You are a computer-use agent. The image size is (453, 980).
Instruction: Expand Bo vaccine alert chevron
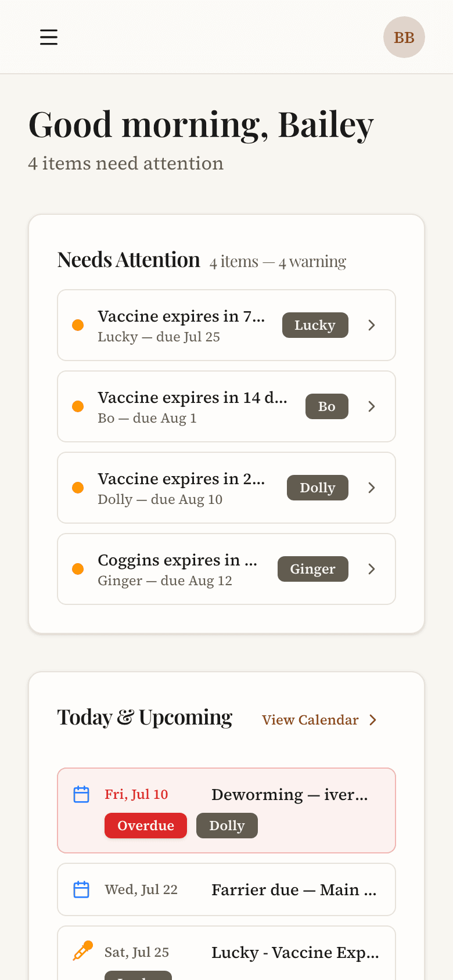click(x=372, y=406)
